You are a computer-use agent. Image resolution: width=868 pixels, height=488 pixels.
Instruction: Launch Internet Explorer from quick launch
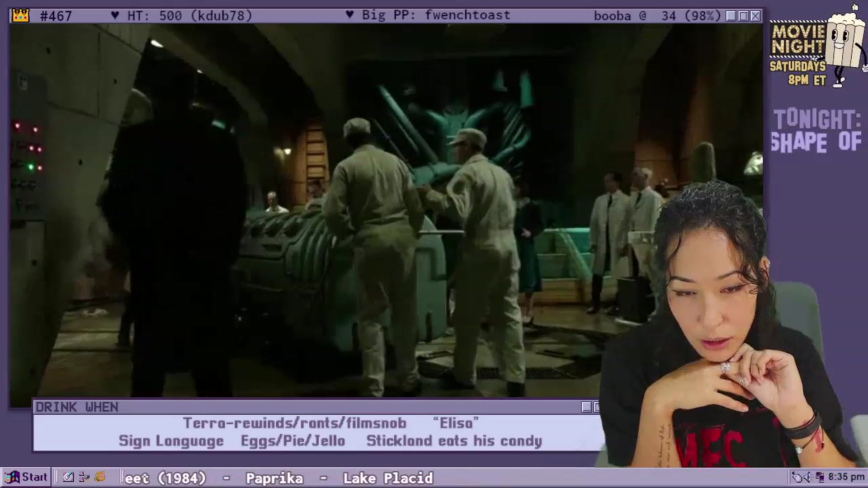pos(100,477)
